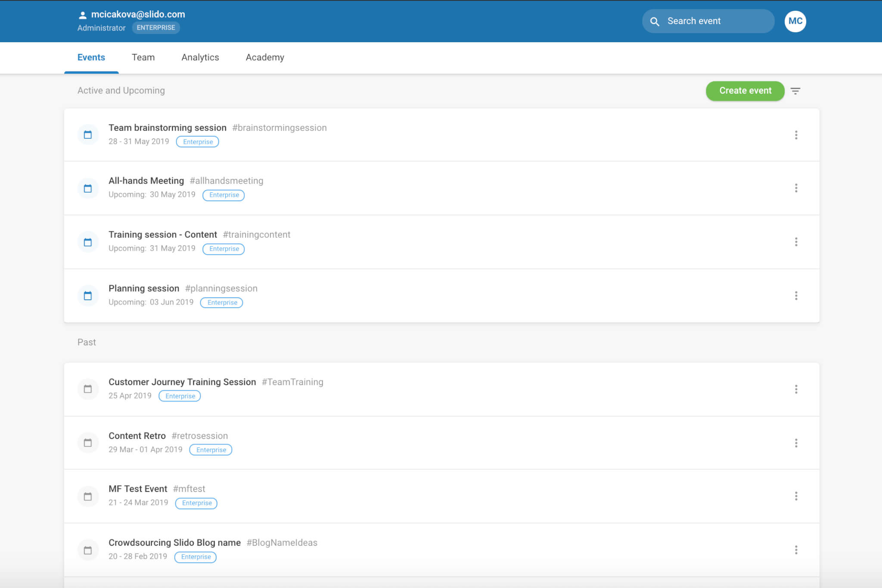882x588 pixels.
Task: Open the Academy tab
Action: pos(264,57)
